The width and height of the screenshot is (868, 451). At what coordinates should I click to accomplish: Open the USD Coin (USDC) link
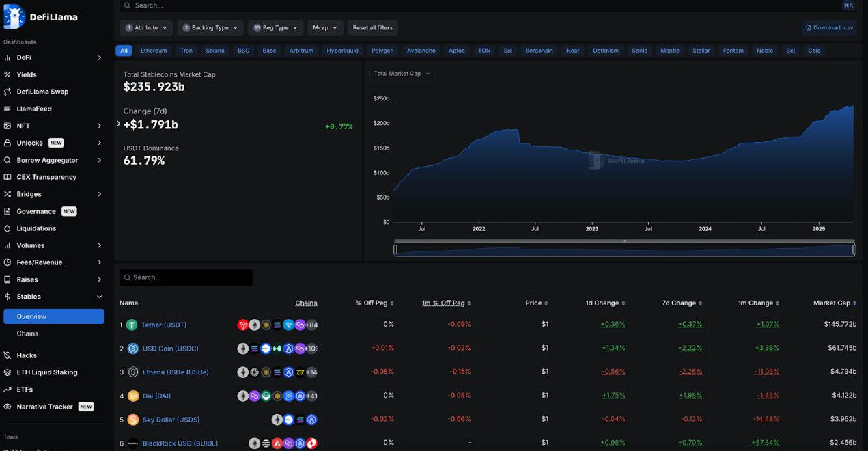[x=171, y=348]
